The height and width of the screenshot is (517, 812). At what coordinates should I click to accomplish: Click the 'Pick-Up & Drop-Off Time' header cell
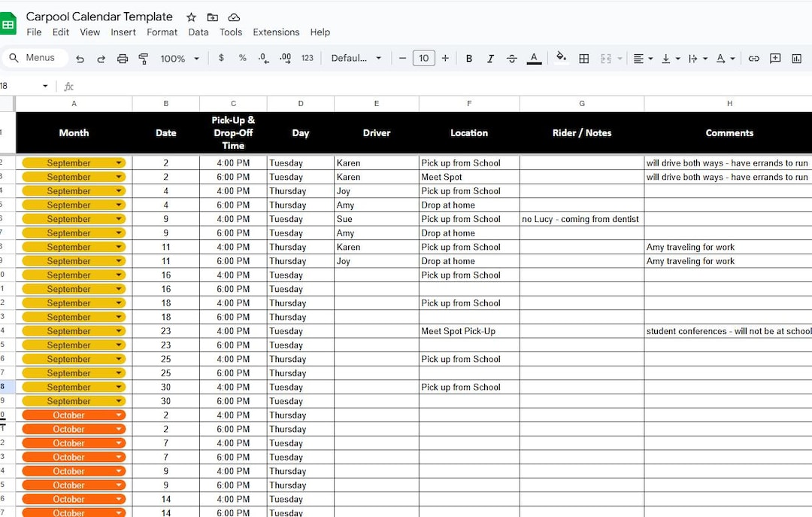point(233,132)
